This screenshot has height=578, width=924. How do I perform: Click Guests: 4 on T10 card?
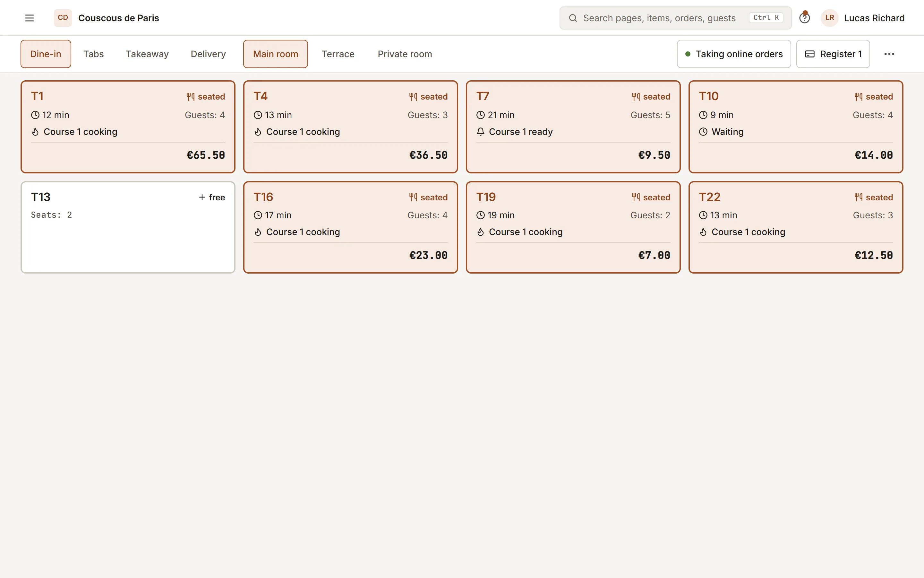pos(872,115)
